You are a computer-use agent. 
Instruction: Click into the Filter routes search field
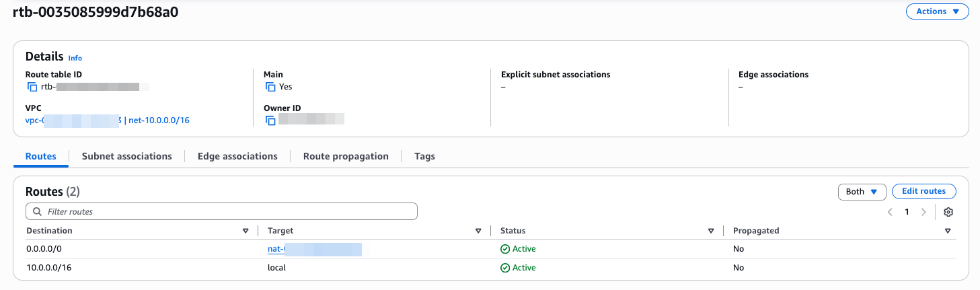tap(229, 212)
